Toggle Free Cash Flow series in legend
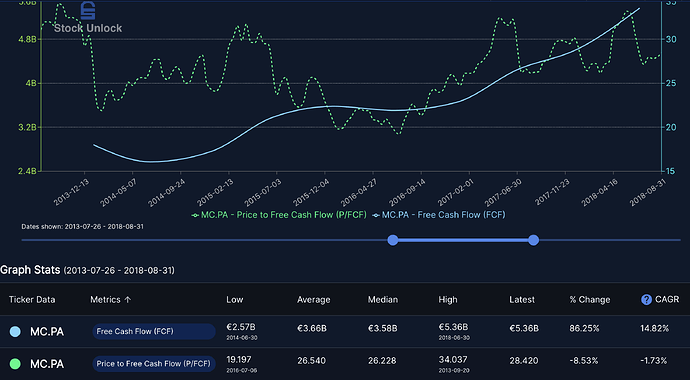This screenshot has height=380, width=690. point(439,215)
